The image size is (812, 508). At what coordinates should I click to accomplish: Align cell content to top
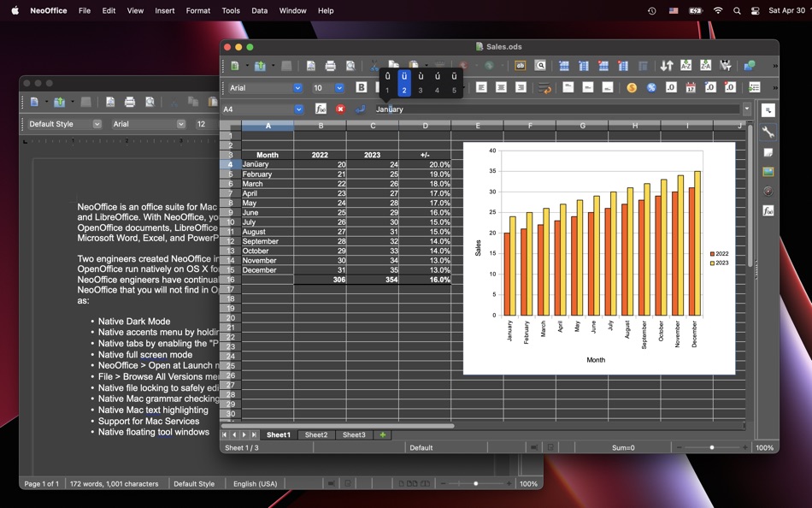coord(568,87)
